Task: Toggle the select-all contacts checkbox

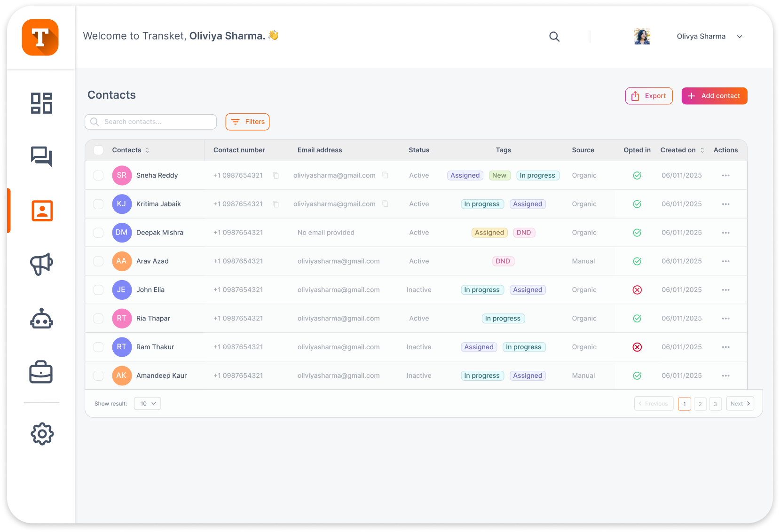Action: pos(98,150)
